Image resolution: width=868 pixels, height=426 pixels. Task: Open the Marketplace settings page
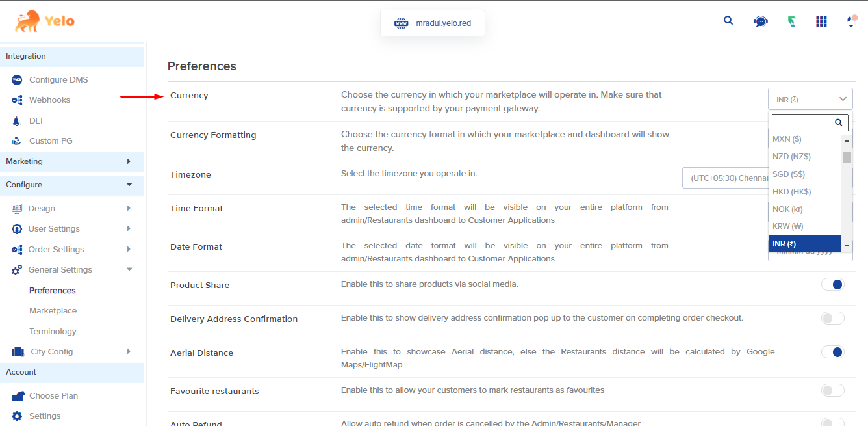[53, 311]
